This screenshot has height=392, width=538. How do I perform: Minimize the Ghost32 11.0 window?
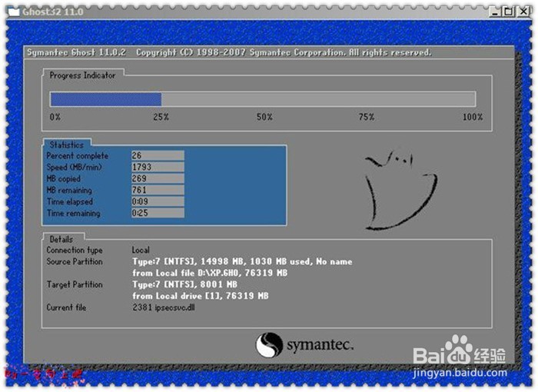click(x=495, y=12)
